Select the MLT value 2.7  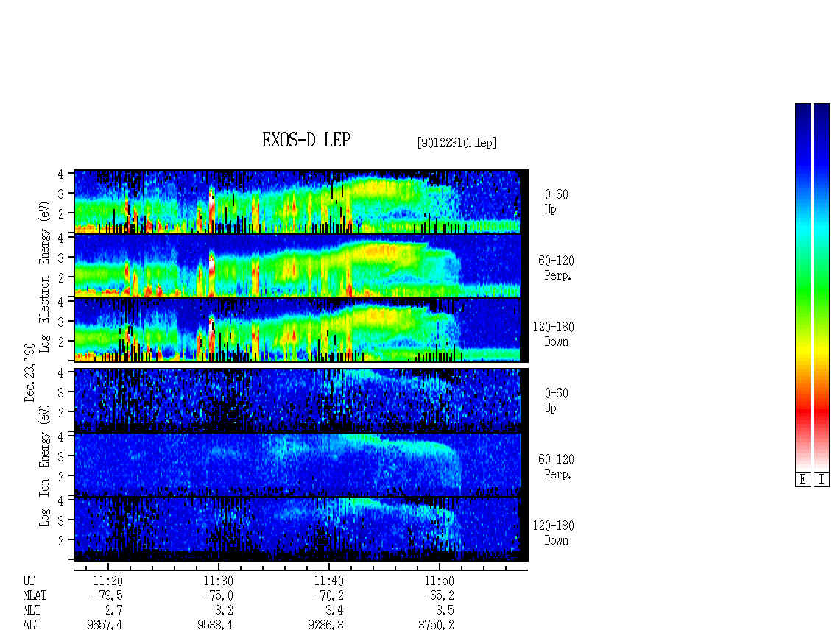(114, 611)
